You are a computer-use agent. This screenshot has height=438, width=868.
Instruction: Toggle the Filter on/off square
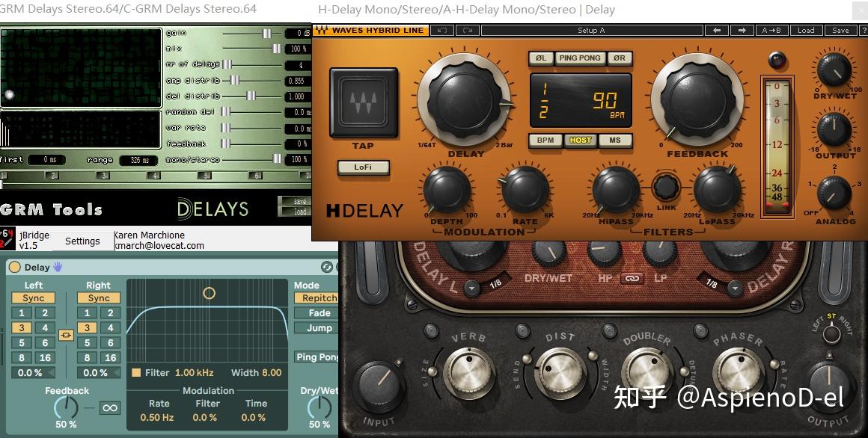pos(136,373)
